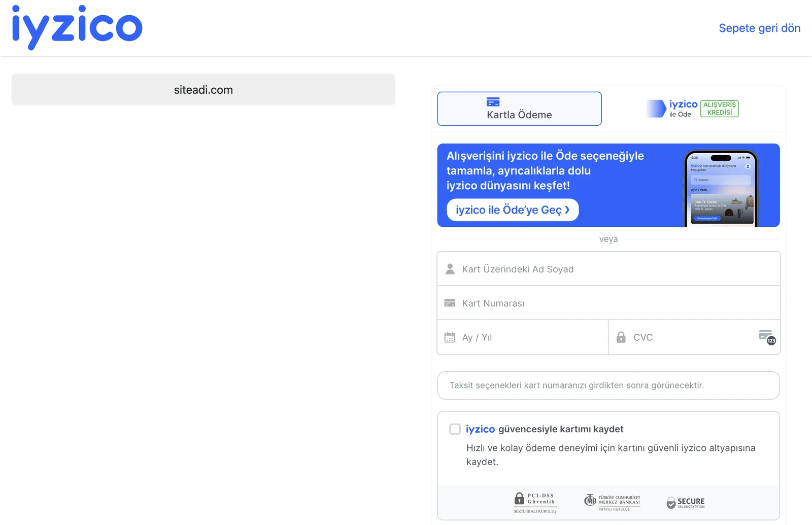Click the 'güvencesiyle kartımı kaydet' label
Screen dimensions: 812x525
coord(561,429)
